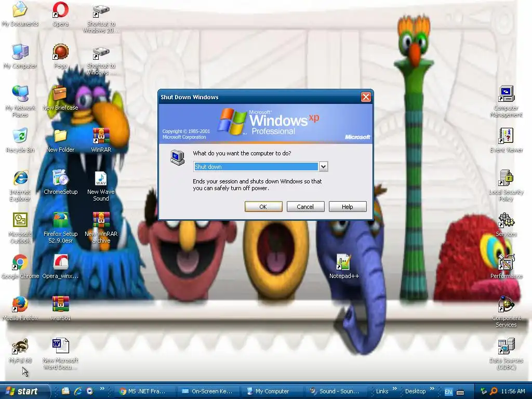Select Data Sources (ODBC) shortcut
Image resolution: width=532 pixels, height=399 pixels.
point(506,353)
